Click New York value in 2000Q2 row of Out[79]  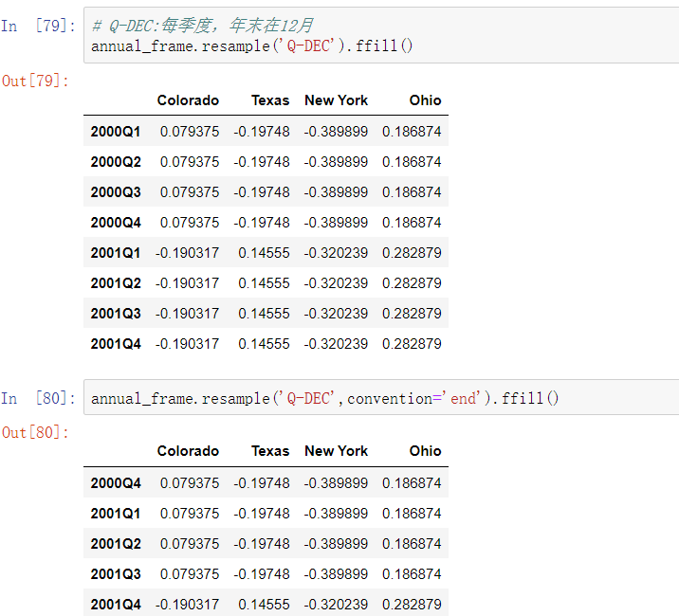336,162
